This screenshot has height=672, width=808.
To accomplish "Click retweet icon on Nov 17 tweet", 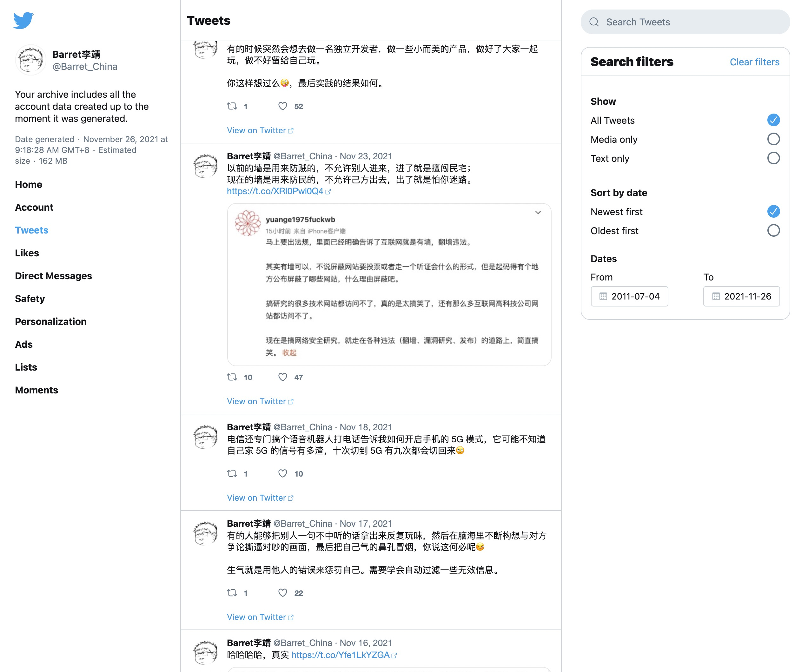I will pos(232,593).
